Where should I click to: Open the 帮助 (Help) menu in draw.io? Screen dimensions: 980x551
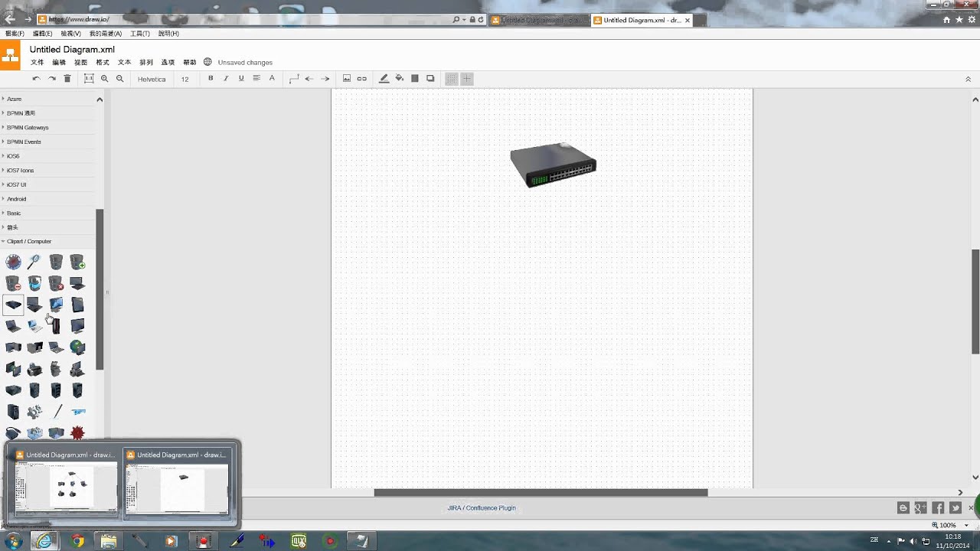[x=190, y=63]
